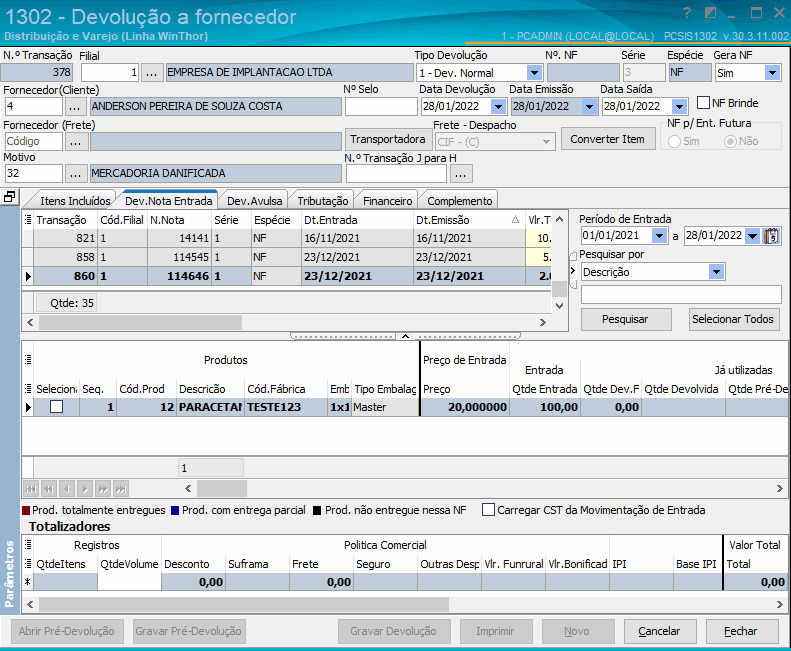The image size is (791, 651).
Task: Click the Cancelar button
Action: pyautogui.click(x=659, y=631)
